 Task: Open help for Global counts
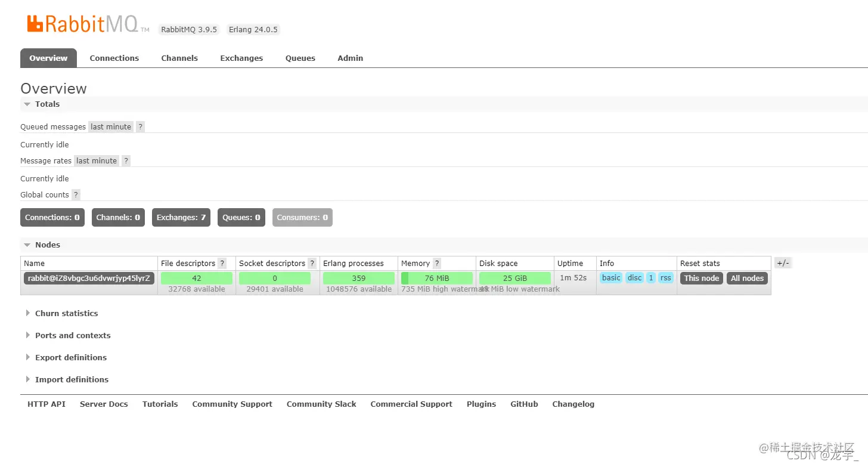click(x=76, y=194)
